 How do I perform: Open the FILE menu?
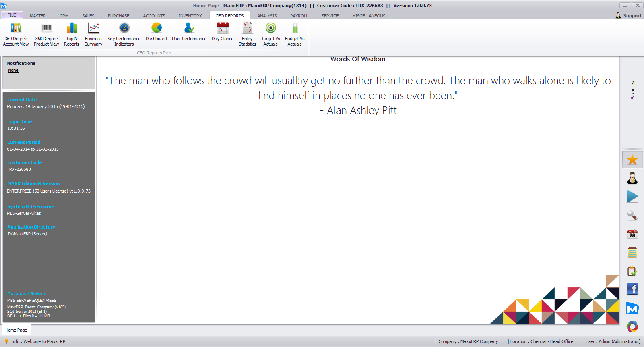12,15
